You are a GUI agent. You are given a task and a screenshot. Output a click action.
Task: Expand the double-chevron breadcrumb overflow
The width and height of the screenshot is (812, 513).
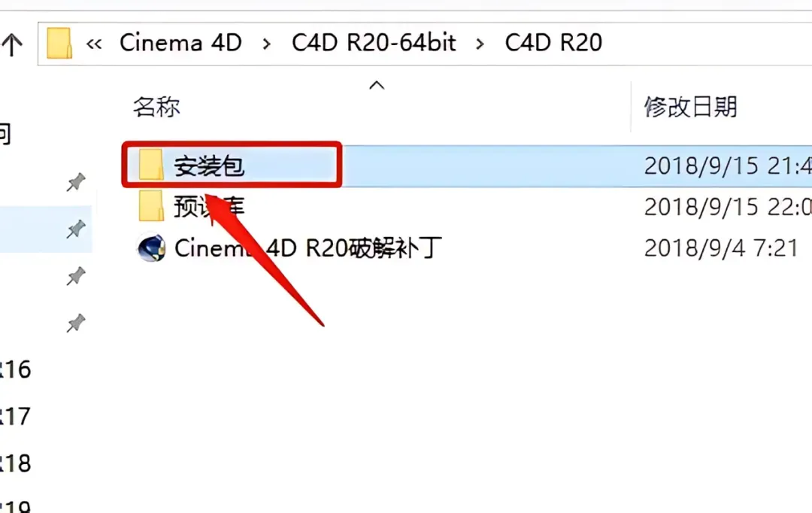[x=94, y=44]
